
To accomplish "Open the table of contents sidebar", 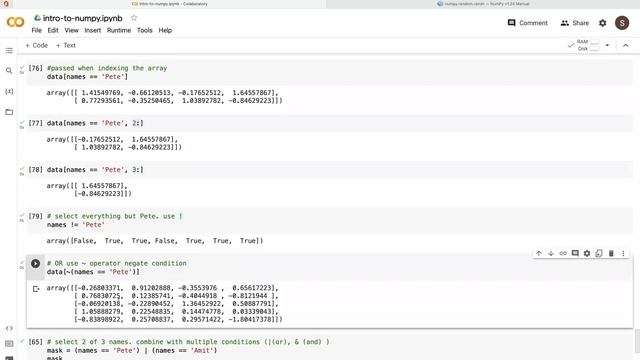I will click(x=9, y=51).
